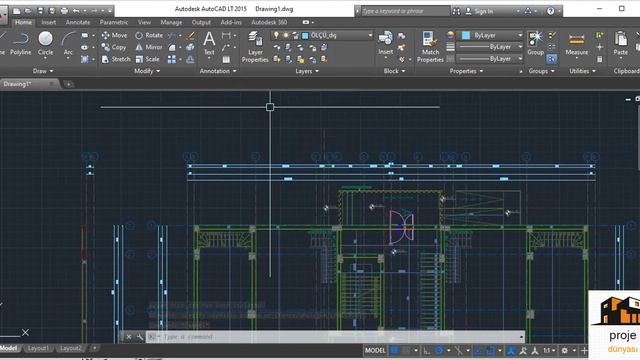Switch to the Annotate ribbon tab

[x=78, y=22]
